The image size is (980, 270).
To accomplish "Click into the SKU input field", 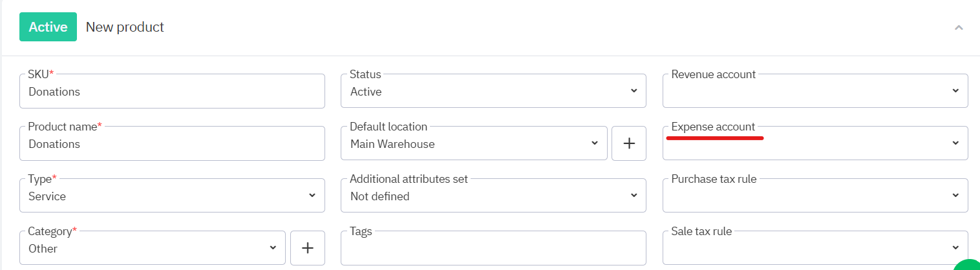I will [172, 92].
